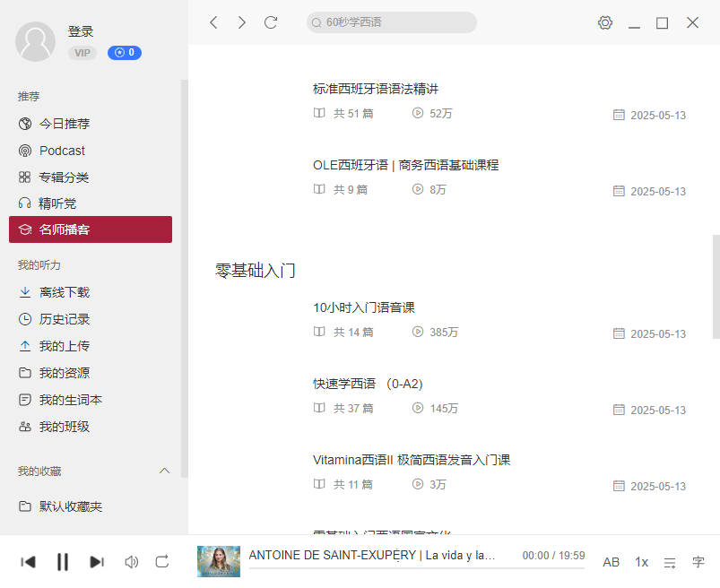Select the 名师播客 sidebar item
The image size is (720, 588).
point(91,229)
